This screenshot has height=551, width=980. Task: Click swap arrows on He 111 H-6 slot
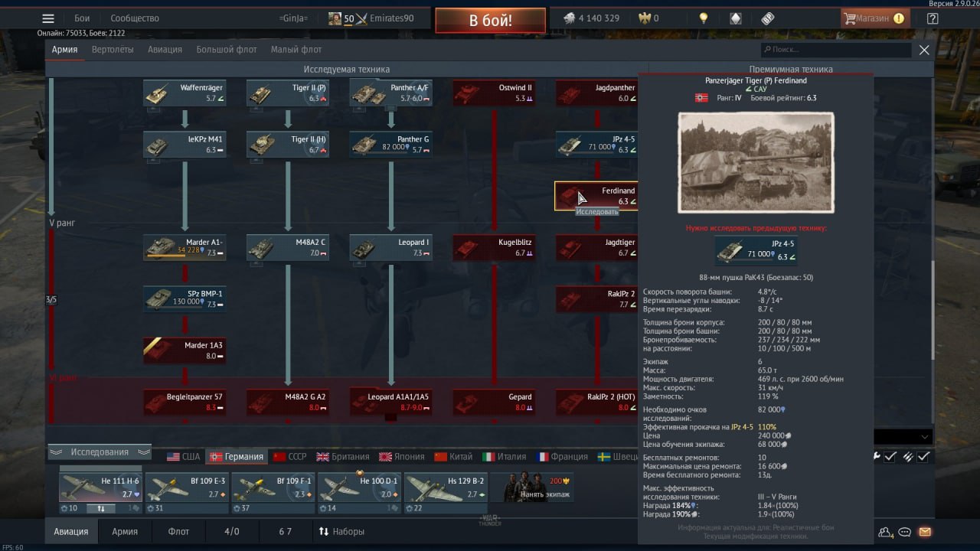100,508
